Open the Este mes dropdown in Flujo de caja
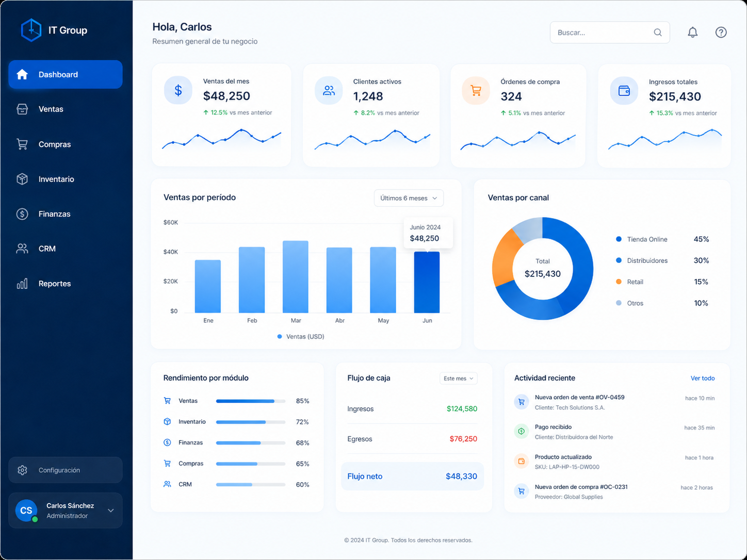The height and width of the screenshot is (560, 747). [458, 378]
